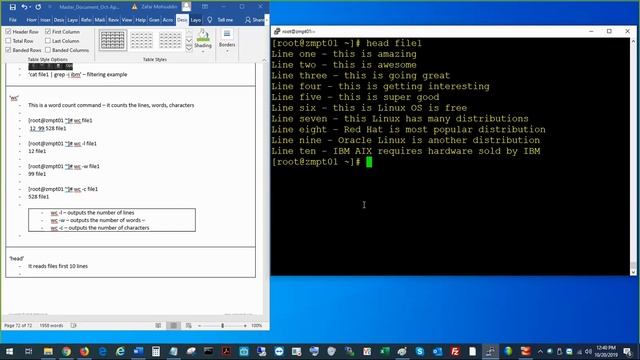Click the terminal scrollbar down arrow
Screen dimensions: 640x360
633,272
